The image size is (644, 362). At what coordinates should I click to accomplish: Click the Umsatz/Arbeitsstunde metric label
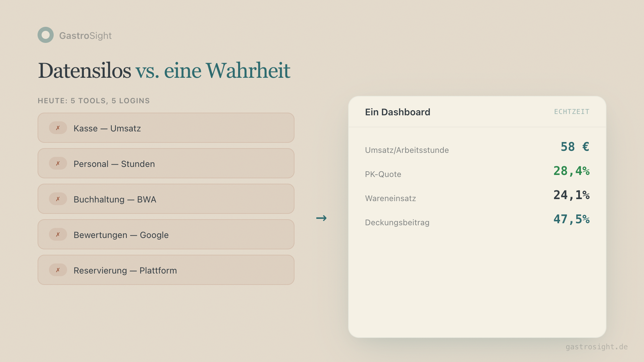click(x=407, y=150)
